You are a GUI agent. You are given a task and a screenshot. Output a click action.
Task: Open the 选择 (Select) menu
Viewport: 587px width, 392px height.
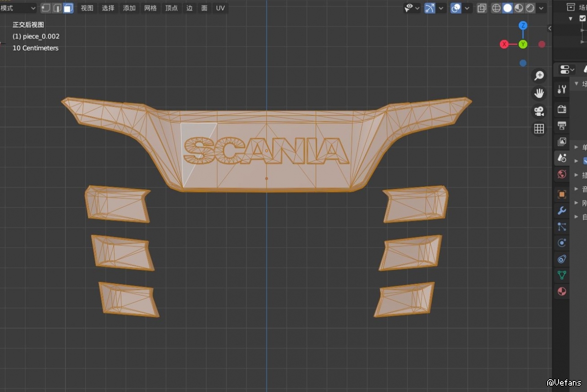(x=108, y=8)
